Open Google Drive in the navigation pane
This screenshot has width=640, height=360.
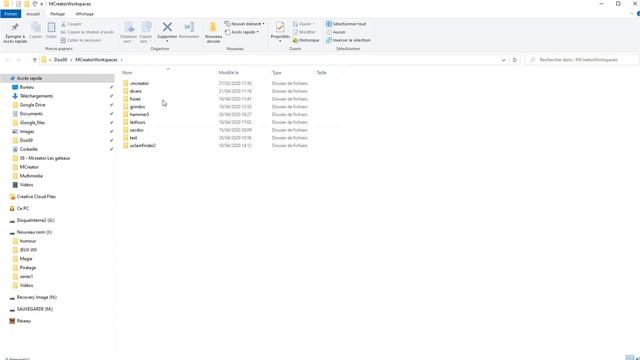click(x=32, y=105)
